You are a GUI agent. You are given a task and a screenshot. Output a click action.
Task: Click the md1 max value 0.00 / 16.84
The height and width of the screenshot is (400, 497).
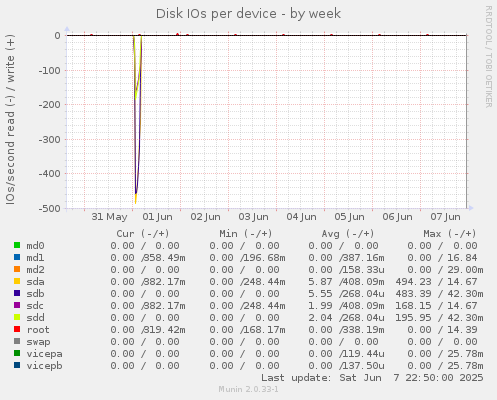pos(442,258)
